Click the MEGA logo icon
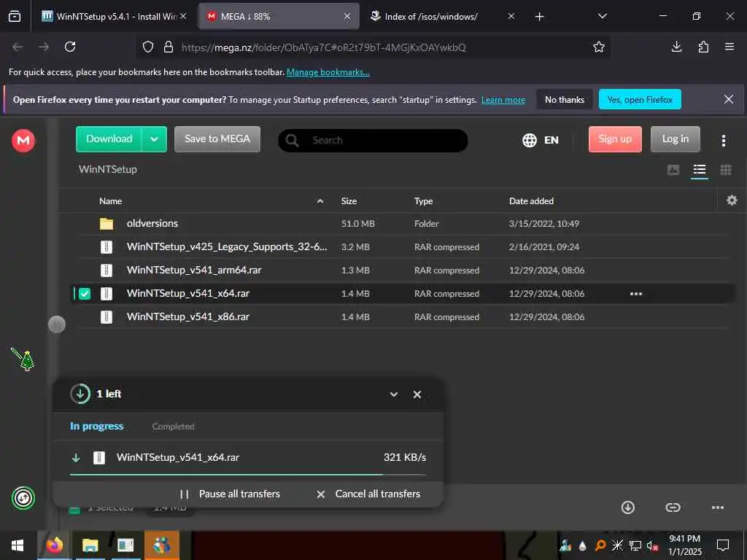Screen dimensions: 747x560 [x=23, y=141]
